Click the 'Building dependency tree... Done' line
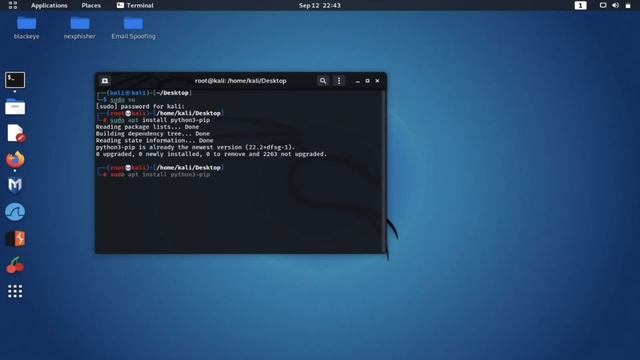 coord(153,133)
